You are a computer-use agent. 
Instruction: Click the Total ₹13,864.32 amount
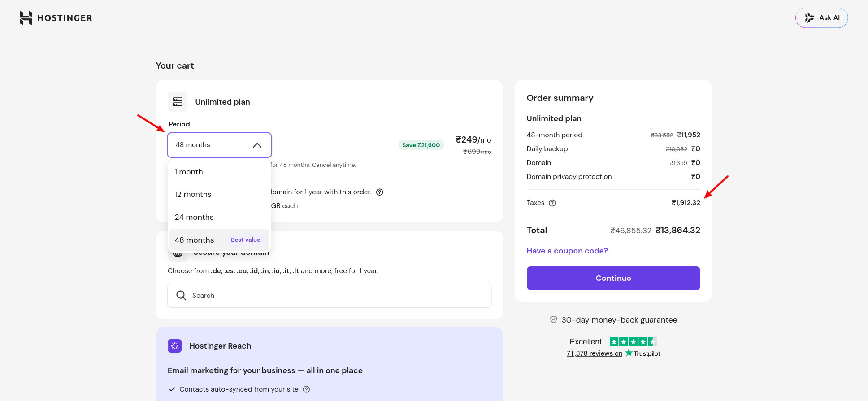click(x=678, y=230)
